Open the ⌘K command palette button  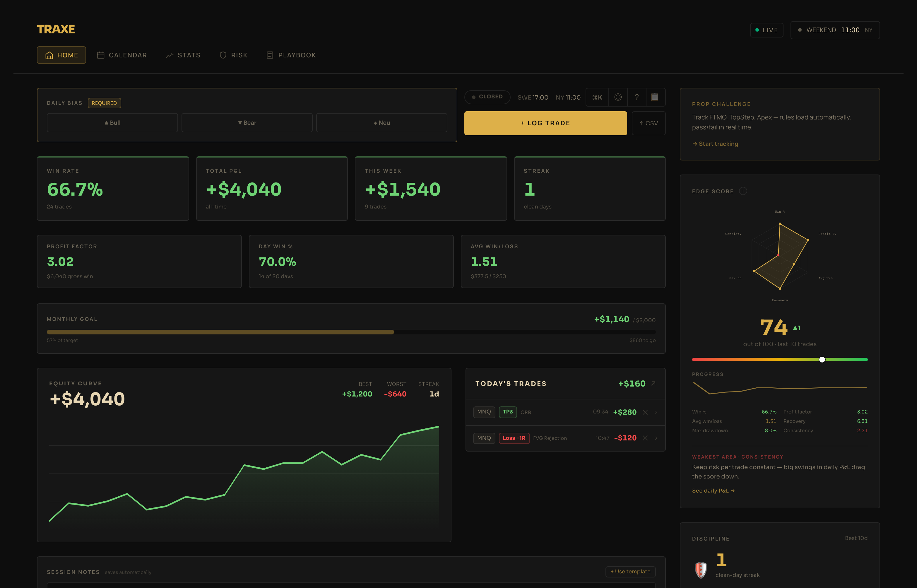(597, 97)
